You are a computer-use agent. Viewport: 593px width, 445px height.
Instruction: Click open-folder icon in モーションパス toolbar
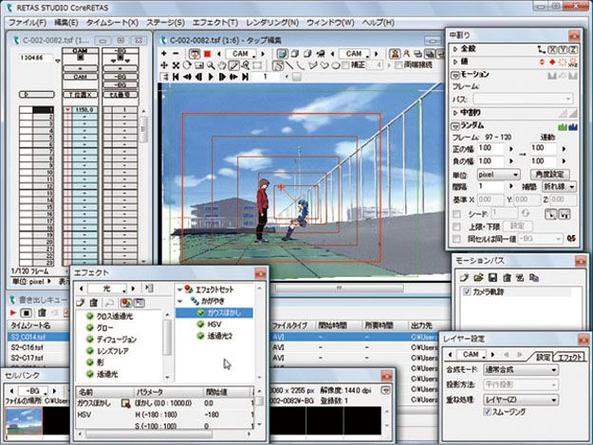[479, 278]
